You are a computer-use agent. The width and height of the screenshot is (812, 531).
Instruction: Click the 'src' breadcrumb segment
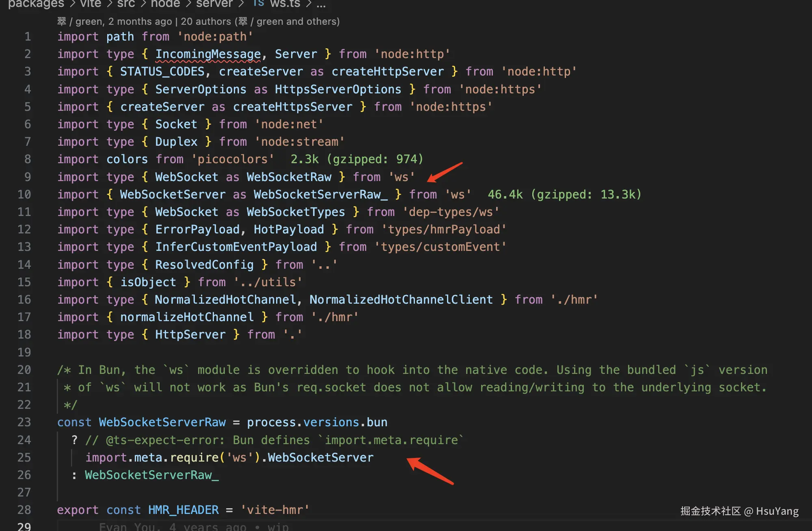[126, 4]
